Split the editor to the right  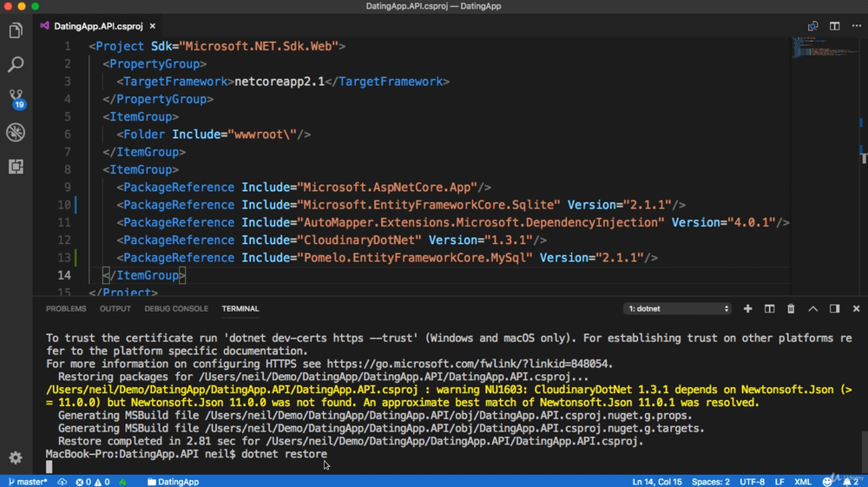click(x=834, y=26)
